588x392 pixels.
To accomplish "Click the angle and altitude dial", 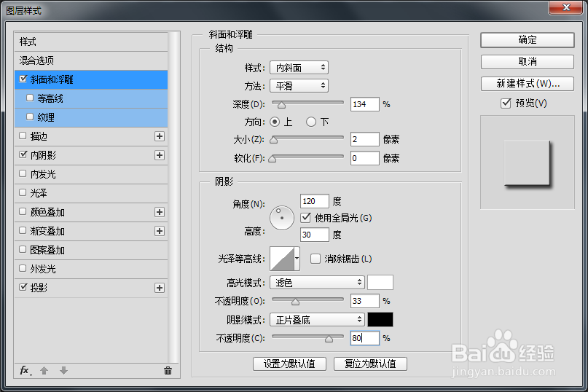I will [x=282, y=218].
